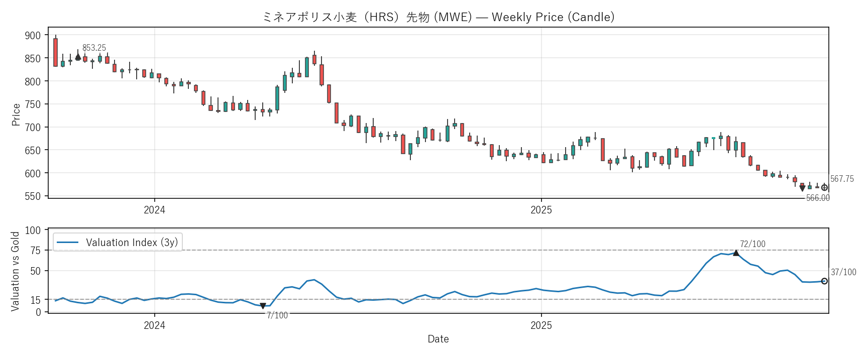Click the first large red candle near 900
The width and height of the screenshot is (868, 354).
pyautogui.click(x=55, y=52)
